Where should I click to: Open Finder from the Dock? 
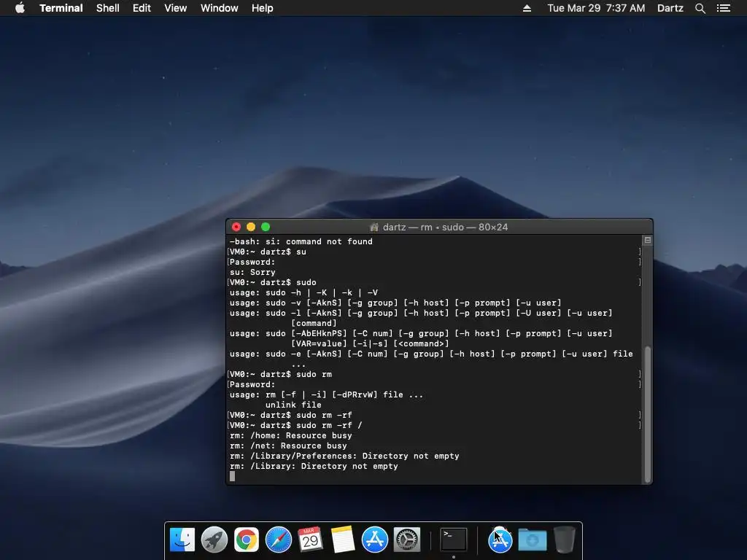(x=182, y=540)
